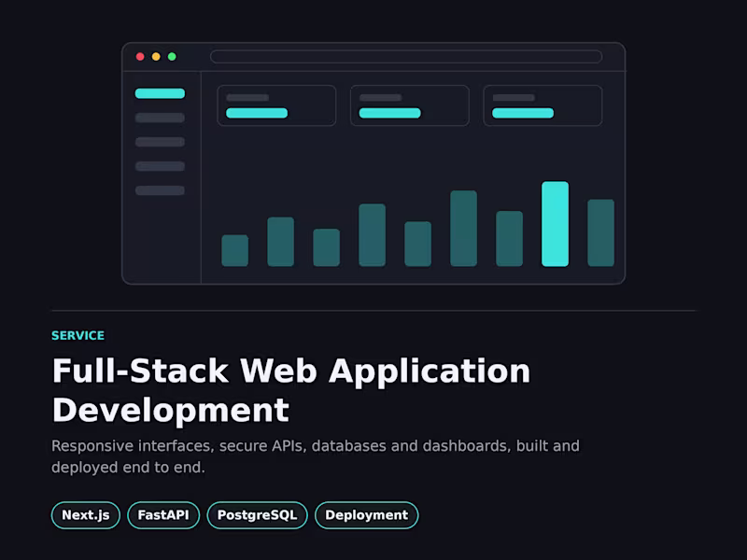Click the yellow window dot in mockup
Screen dimensions: 747x560
pyautogui.click(x=156, y=57)
